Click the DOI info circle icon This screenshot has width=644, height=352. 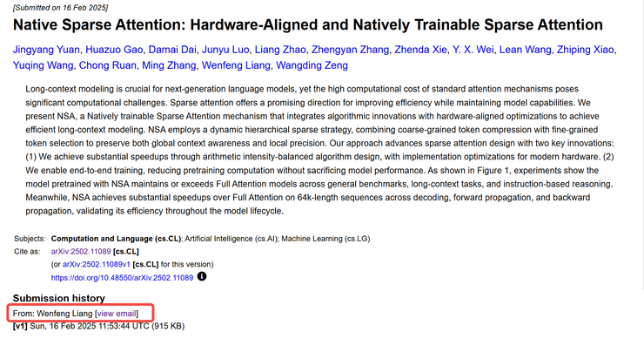202,276
